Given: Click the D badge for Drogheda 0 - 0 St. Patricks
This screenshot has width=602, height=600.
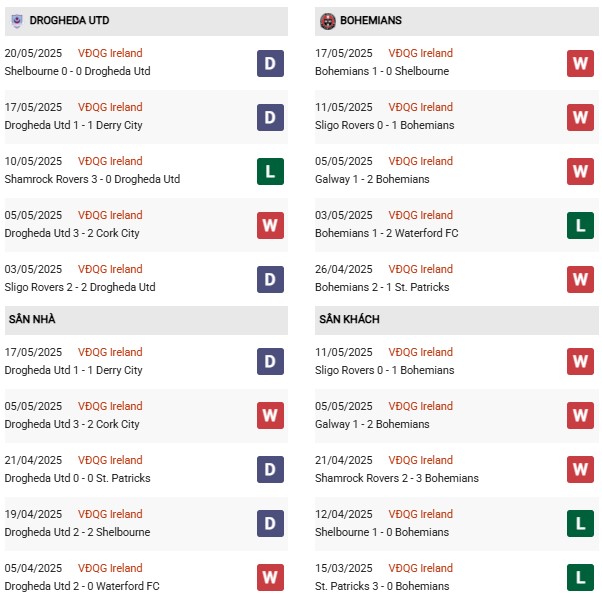Looking at the screenshot, I should click(x=270, y=470).
